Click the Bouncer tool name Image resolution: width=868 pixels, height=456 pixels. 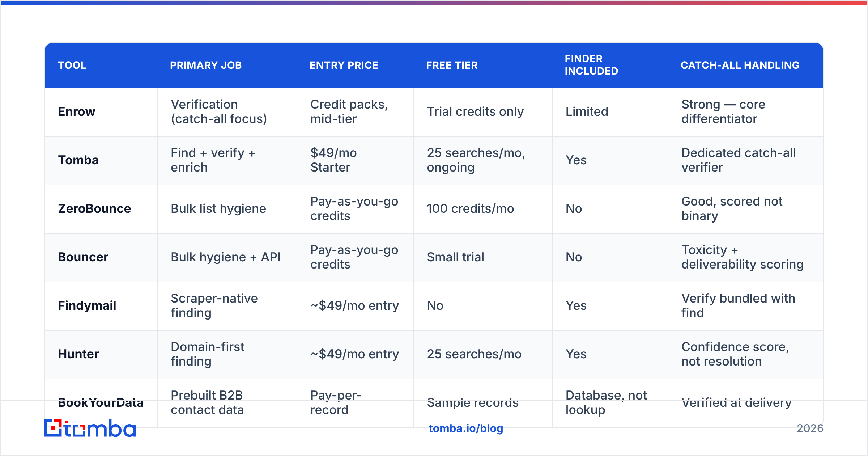[83, 257]
